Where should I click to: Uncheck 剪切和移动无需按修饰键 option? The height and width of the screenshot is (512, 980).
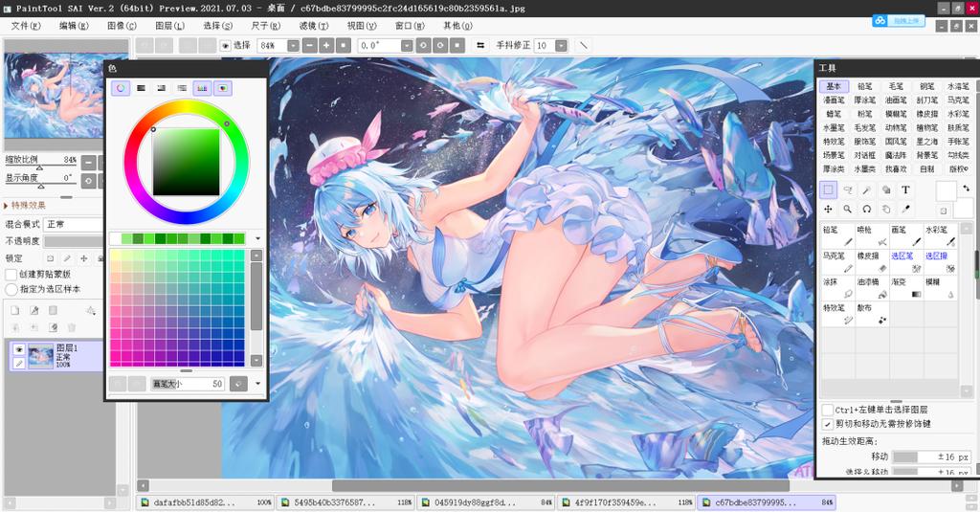tap(828, 424)
